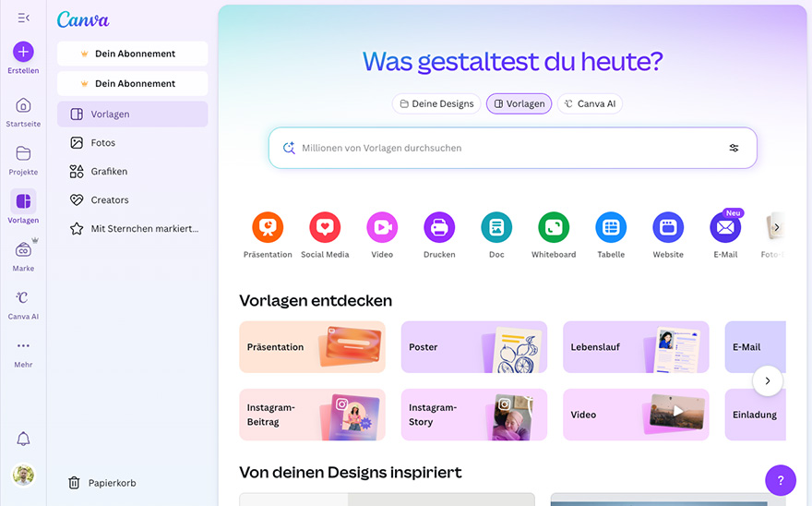
Task: Choose the Präsentation round icon
Action: coord(268,227)
